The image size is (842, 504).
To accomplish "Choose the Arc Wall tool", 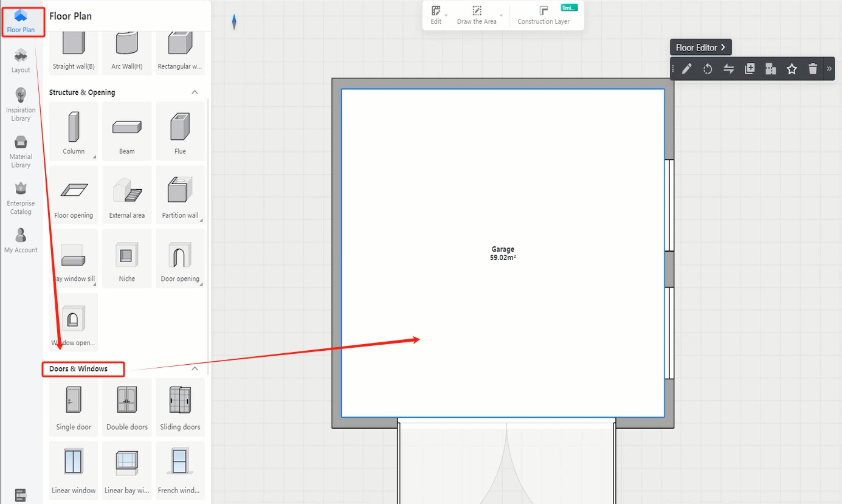I will click(x=127, y=52).
